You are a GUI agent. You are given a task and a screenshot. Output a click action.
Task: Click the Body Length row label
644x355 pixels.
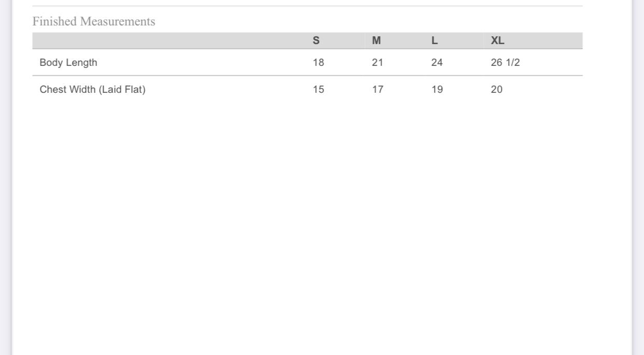click(x=68, y=63)
